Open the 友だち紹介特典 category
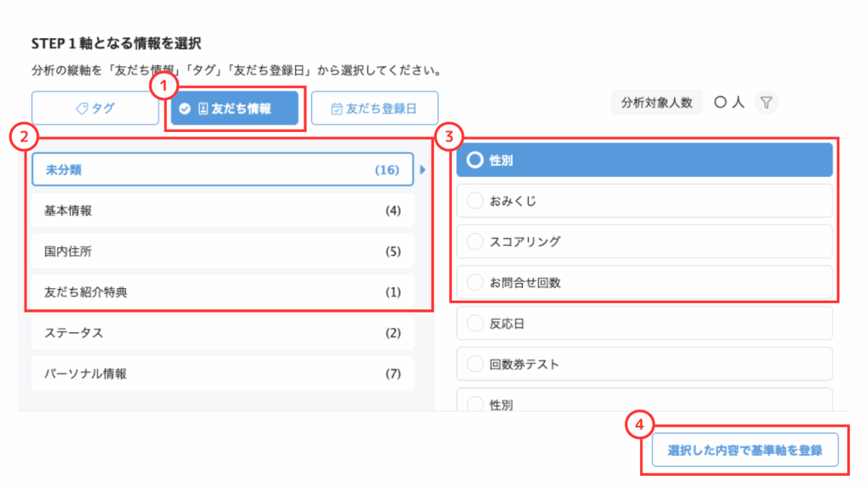Screen dimensions: 868x488 222,291
